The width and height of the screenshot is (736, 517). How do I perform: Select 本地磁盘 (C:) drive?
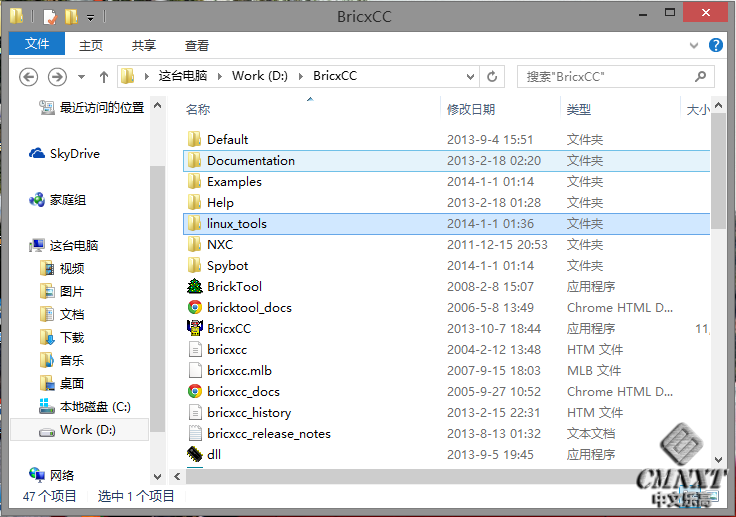85,406
